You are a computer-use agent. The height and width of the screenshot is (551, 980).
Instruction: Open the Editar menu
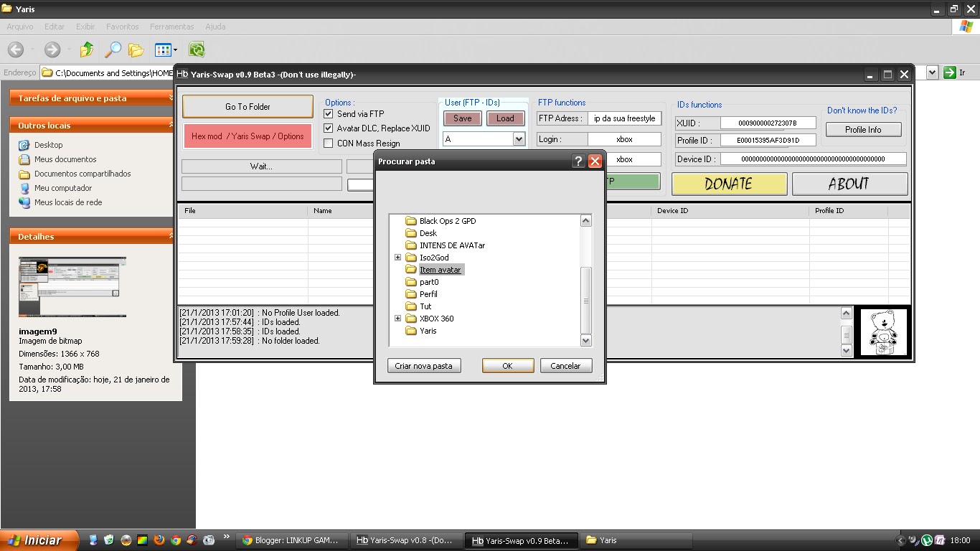pyautogui.click(x=55, y=27)
